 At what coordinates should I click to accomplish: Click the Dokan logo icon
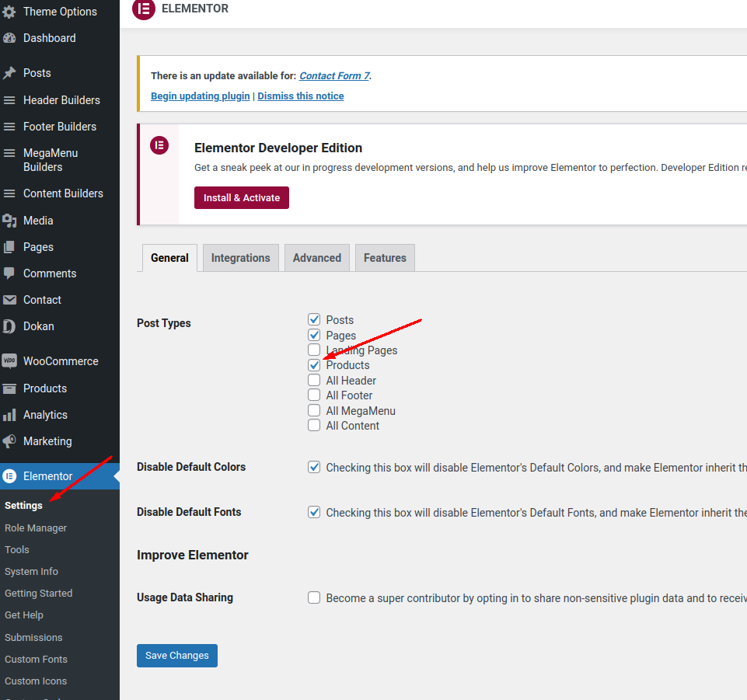tap(9, 326)
